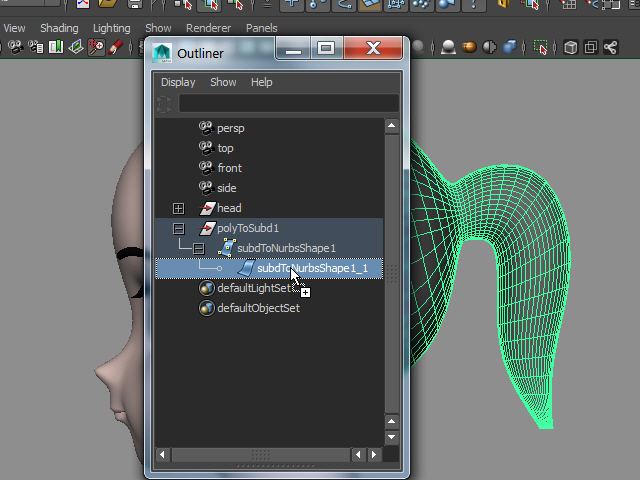Select subdToNurbsShape1 node in Outliner
Viewport: 640px width, 480px height.
(x=286, y=248)
